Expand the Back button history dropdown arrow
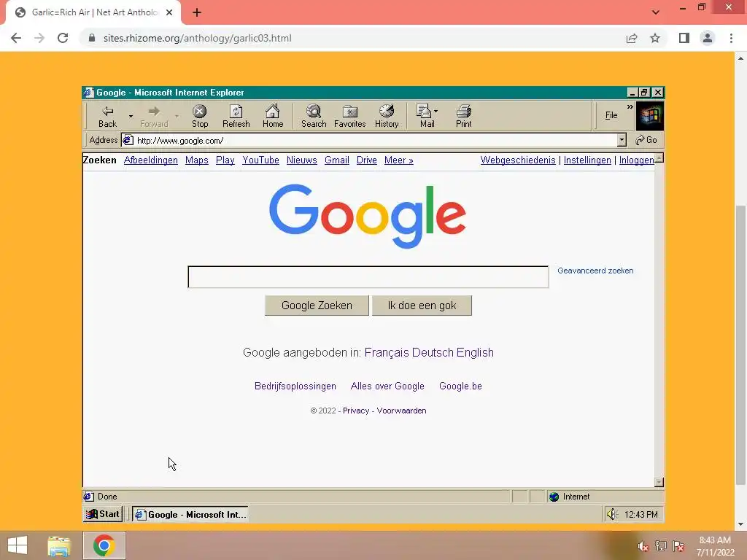 (131, 116)
